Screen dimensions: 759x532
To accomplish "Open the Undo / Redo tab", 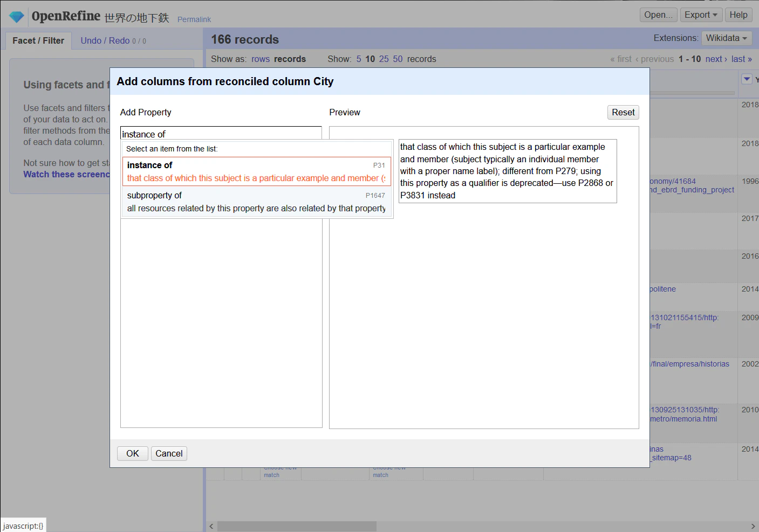I will (113, 40).
